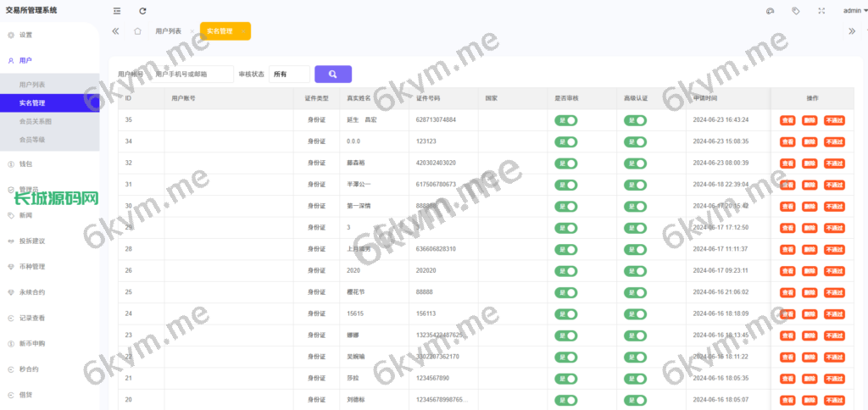Open 设置 in the sidebar
The height and width of the screenshot is (410, 868).
(50, 35)
